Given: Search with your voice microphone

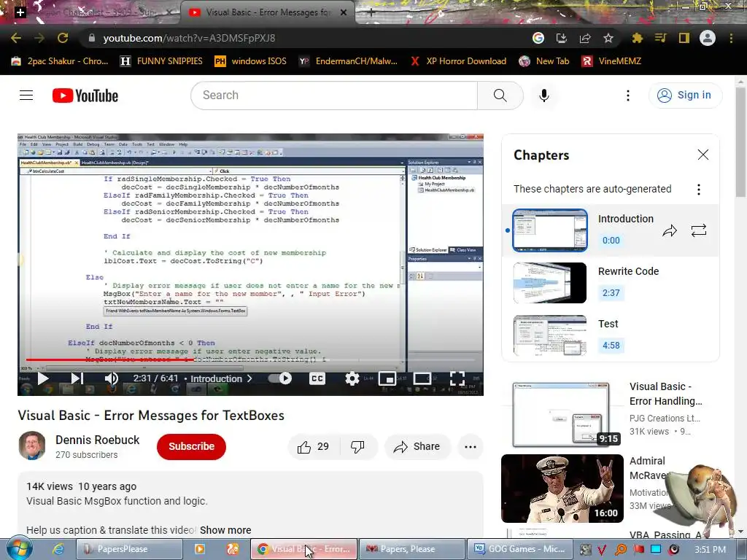Looking at the screenshot, I should pyautogui.click(x=543, y=96).
